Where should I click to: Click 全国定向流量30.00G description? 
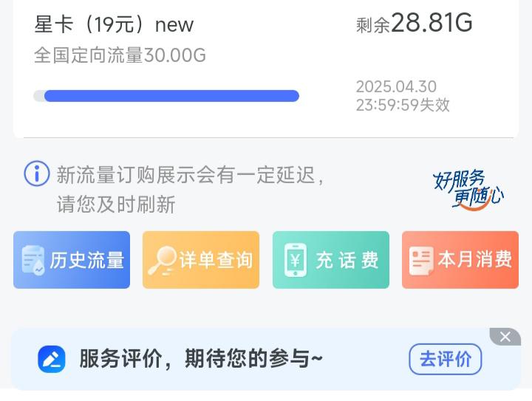pyautogui.click(x=120, y=55)
